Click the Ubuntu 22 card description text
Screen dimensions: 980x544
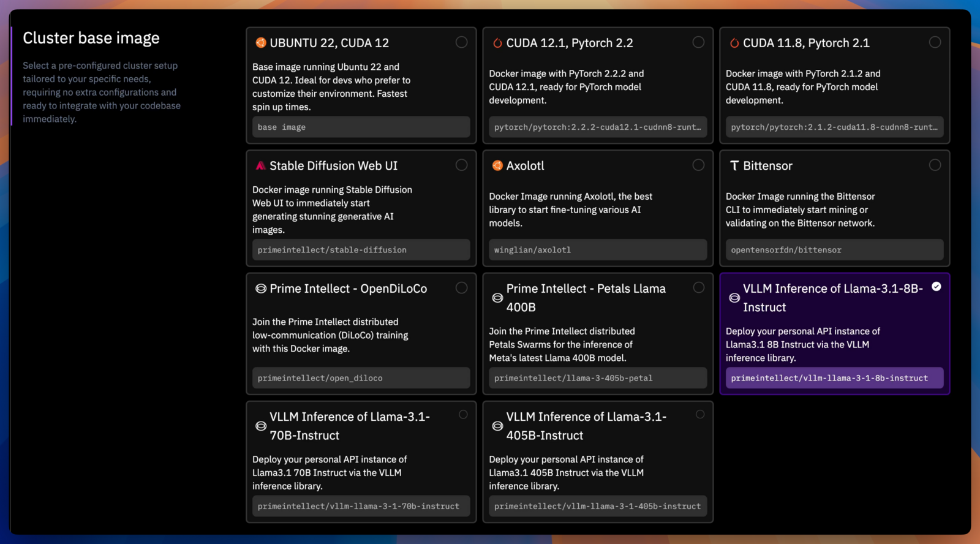(331, 87)
